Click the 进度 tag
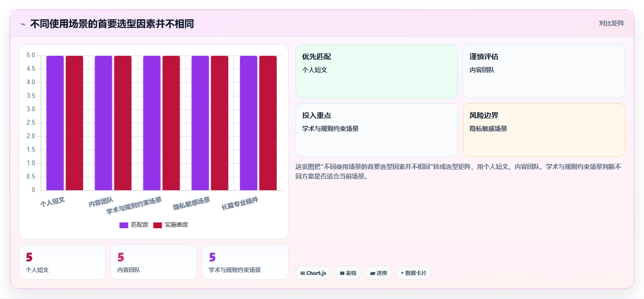 tap(378, 273)
